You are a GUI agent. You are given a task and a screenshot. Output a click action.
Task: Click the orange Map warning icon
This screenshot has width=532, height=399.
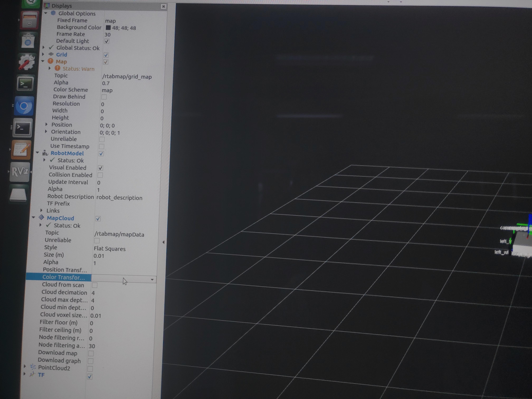click(50, 61)
